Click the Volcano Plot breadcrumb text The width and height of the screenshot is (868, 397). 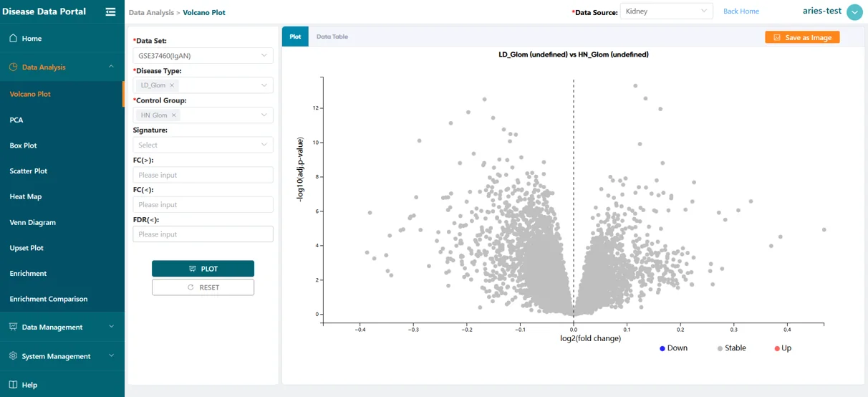tap(204, 12)
